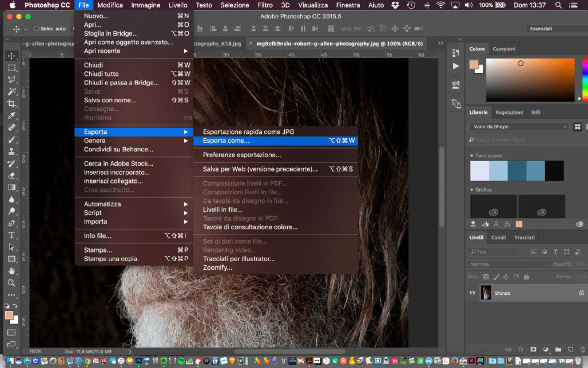Select the Type tool
The width and height of the screenshot is (588, 368).
(x=11, y=235)
